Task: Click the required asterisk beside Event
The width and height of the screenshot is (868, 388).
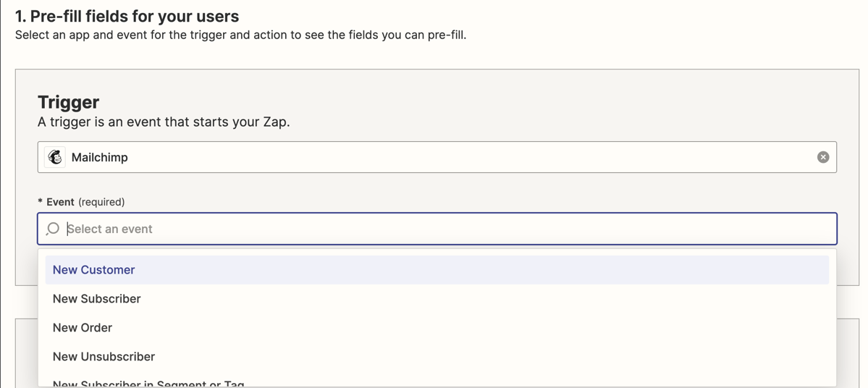Action: coord(40,202)
